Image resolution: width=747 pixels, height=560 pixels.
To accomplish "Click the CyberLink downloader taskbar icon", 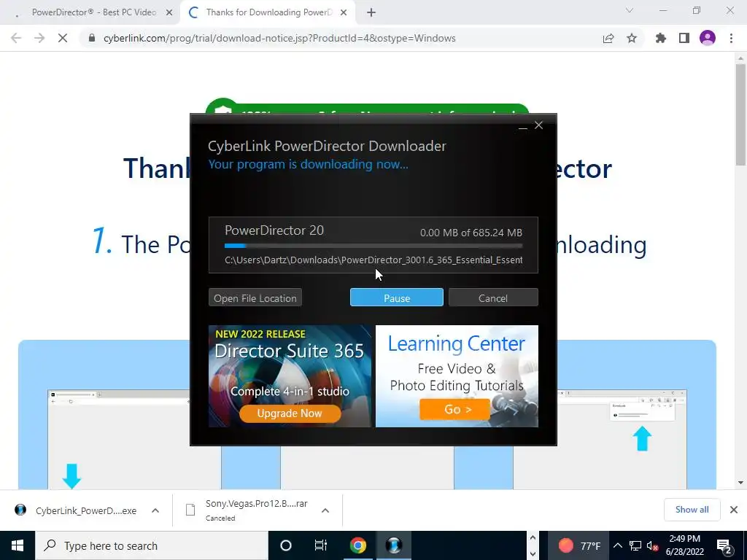I will (x=394, y=545).
